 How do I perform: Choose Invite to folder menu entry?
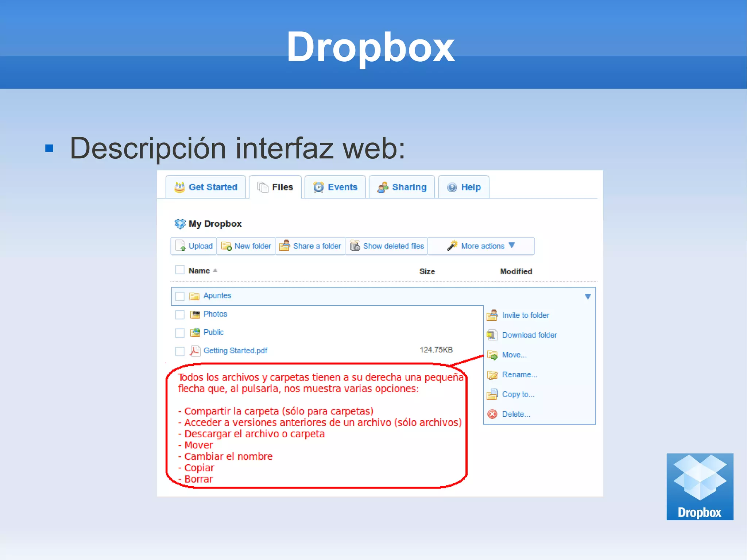[526, 315]
